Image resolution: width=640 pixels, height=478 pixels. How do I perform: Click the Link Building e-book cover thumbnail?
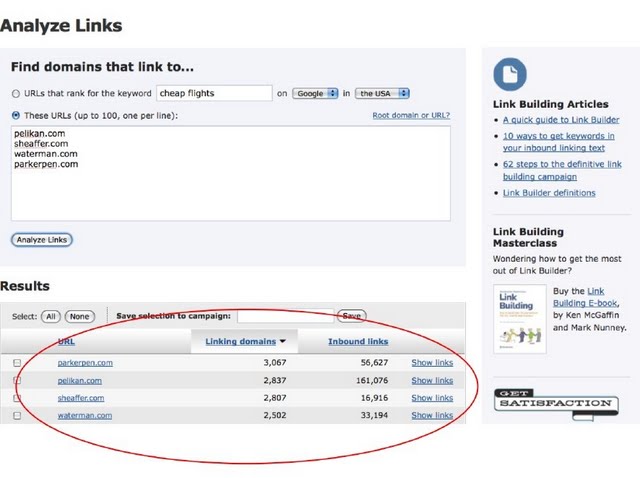(x=520, y=319)
